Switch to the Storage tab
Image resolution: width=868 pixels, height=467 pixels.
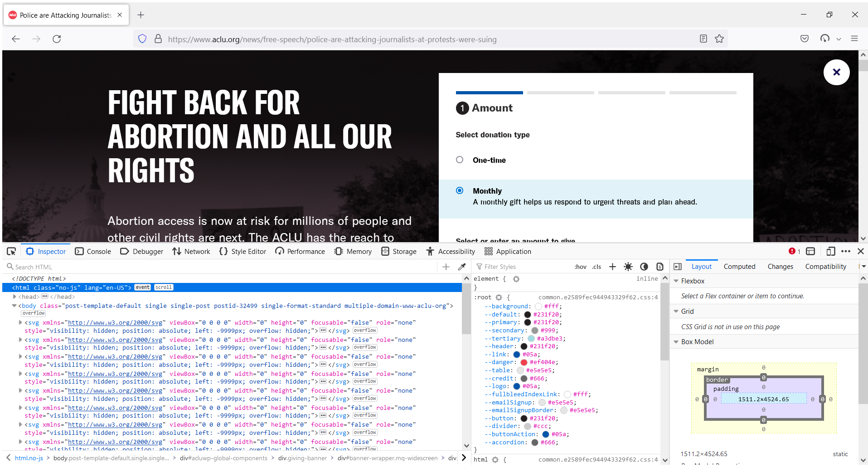pos(399,251)
